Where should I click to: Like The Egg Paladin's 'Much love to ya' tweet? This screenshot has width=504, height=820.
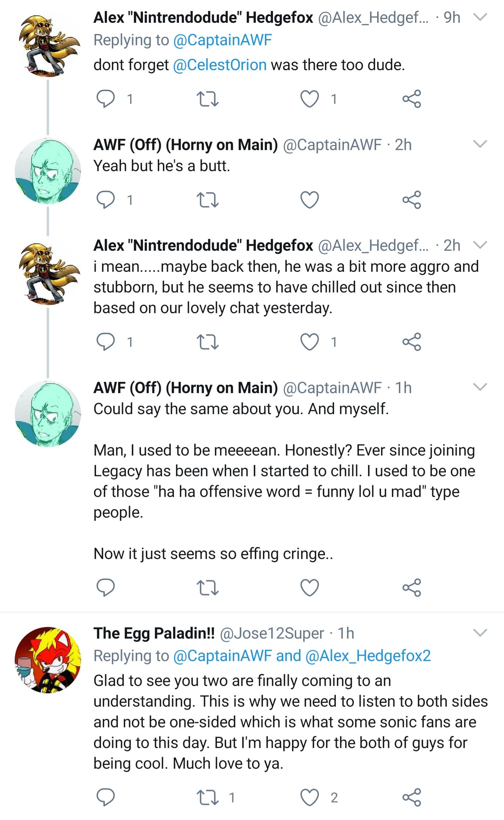tap(310, 798)
